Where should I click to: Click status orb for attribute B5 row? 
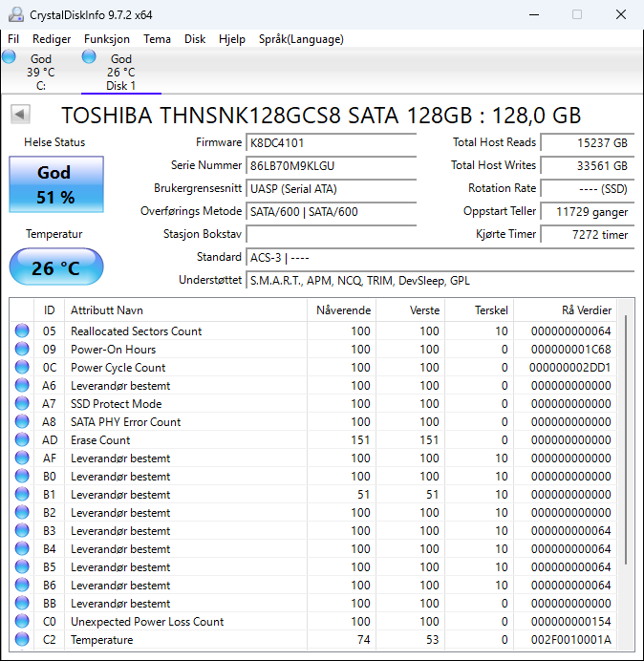point(22,566)
